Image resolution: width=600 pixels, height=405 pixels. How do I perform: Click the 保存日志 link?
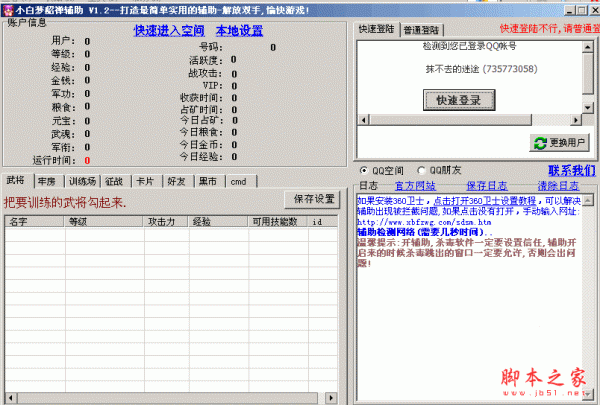tap(487, 186)
